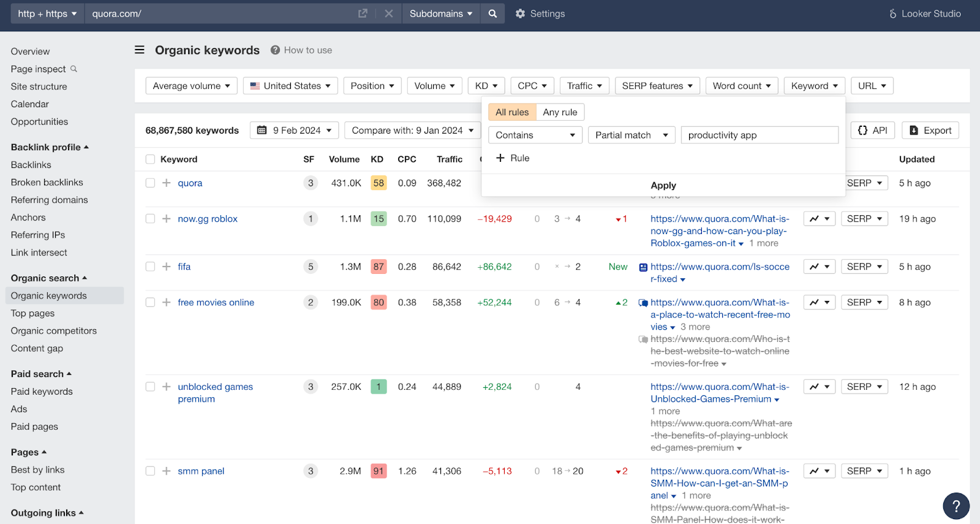980x524 pixels.
Task: Open the external link icon beside quora.com URL
Action: (x=363, y=13)
